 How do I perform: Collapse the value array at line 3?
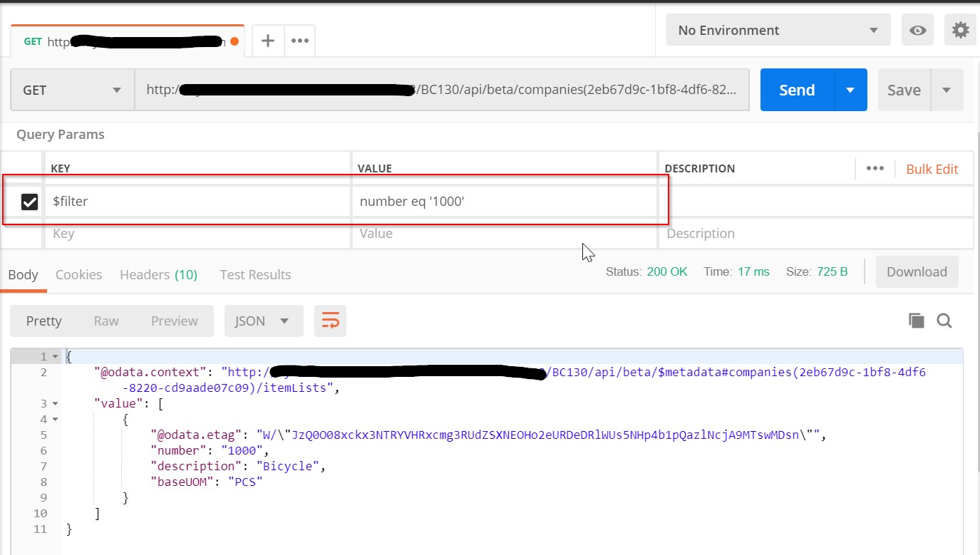[56, 404]
